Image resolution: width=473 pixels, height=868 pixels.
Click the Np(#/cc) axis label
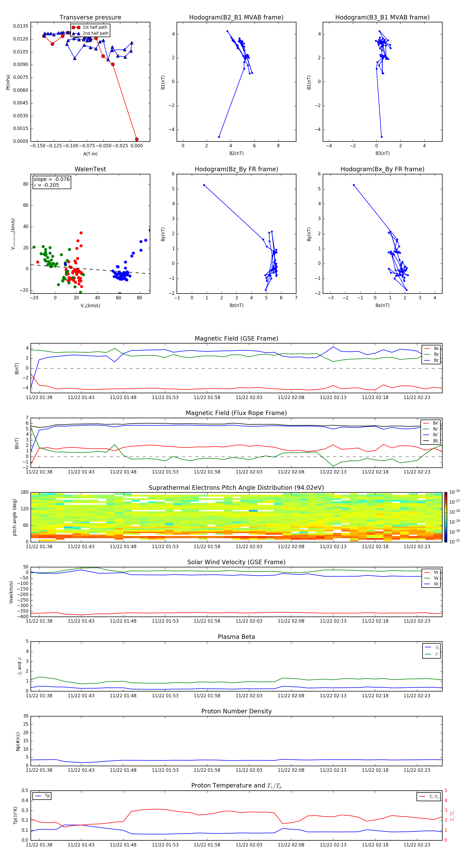coord(18,741)
